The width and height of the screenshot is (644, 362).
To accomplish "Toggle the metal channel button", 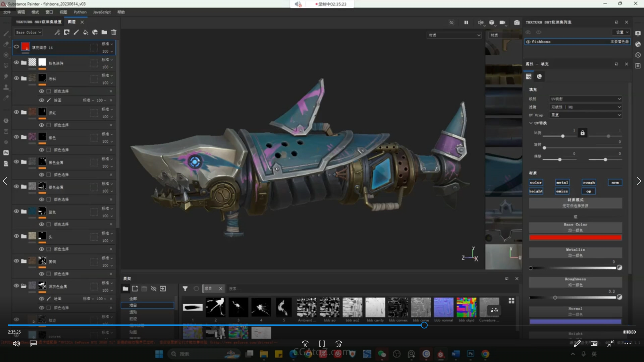I will (562, 182).
